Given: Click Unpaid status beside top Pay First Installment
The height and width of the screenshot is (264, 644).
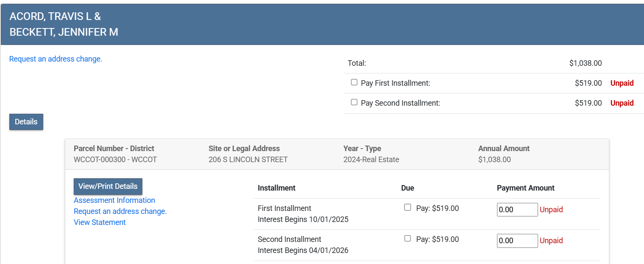Looking at the screenshot, I should (x=622, y=83).
